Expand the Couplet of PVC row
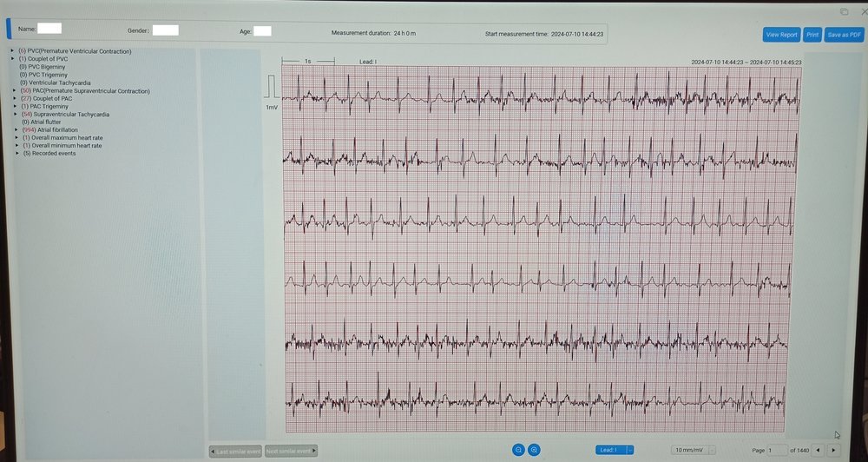Viewport: 868px width, 462px height. (12, 59)
